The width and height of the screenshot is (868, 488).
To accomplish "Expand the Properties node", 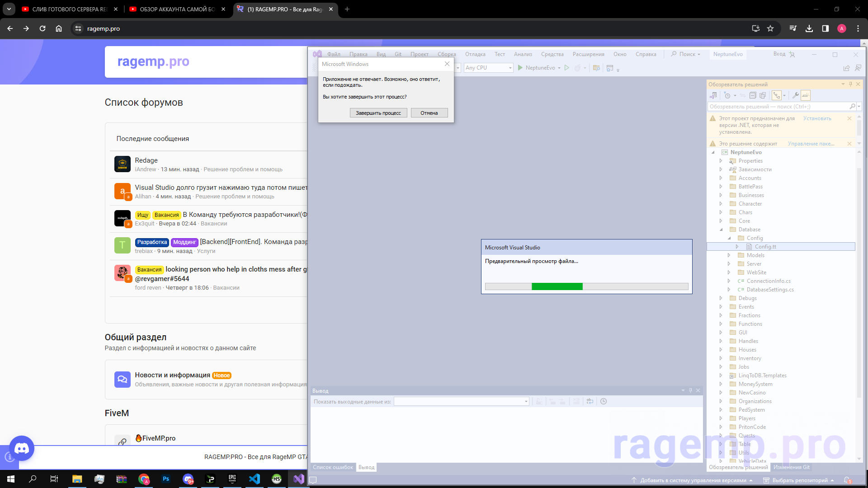I will [721, 161].
